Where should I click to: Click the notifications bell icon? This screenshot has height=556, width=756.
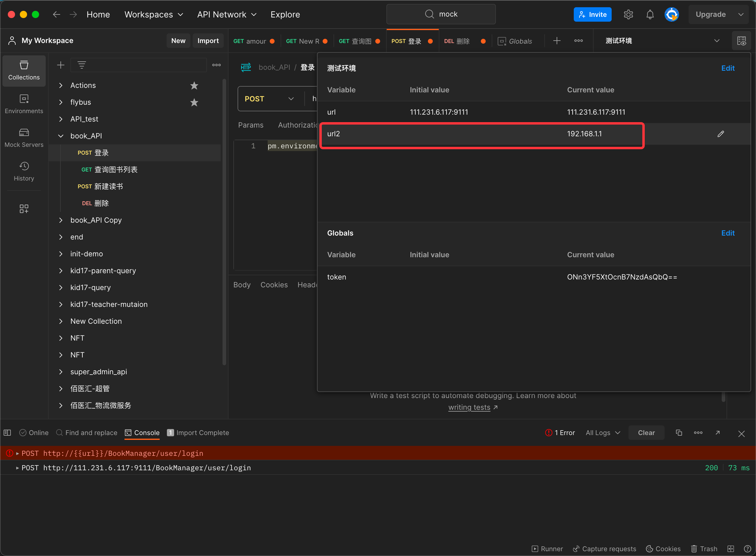point(650,14)
